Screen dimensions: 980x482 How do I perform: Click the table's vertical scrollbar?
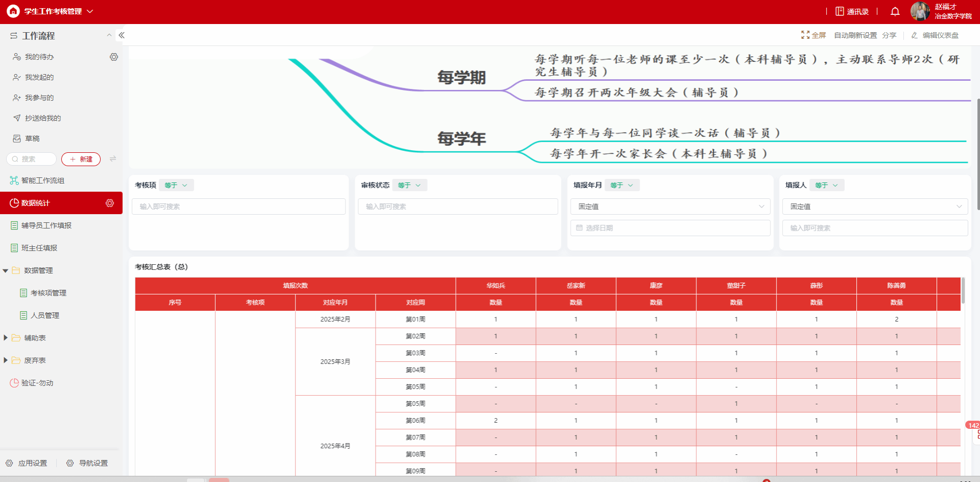(963, 290)
